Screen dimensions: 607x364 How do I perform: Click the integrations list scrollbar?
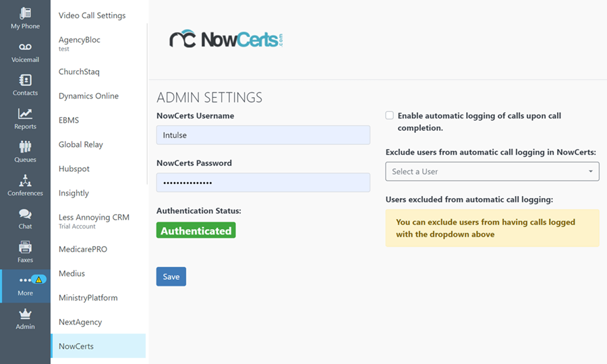[x=147, y=104]
